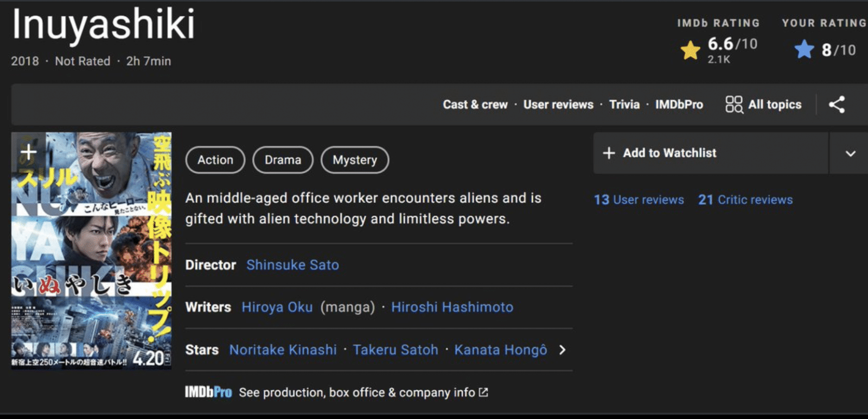Open Noritake Kinashi's profile

pyautogui.click(x=283, y=350)
